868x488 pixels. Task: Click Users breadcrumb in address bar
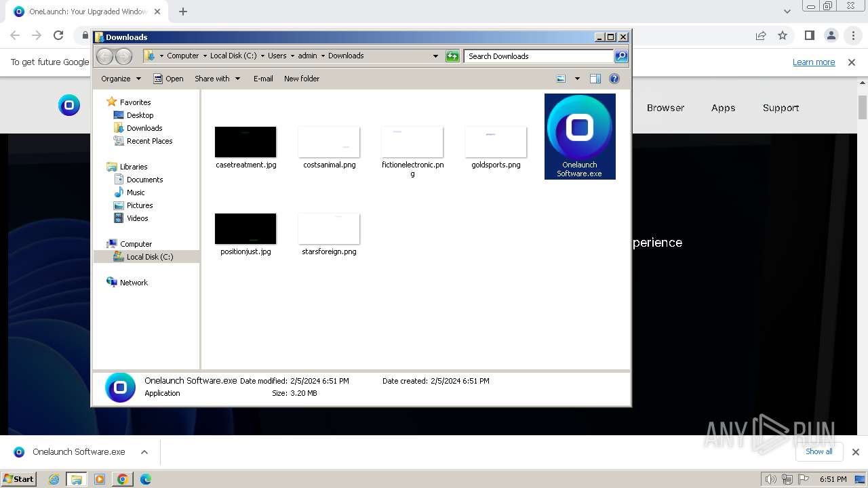277,56
